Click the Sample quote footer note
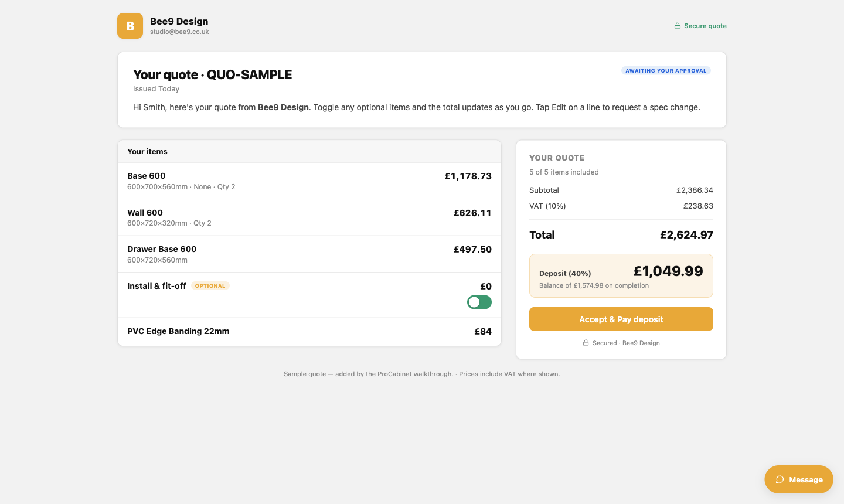844x504 pixels. pos(422,374)
